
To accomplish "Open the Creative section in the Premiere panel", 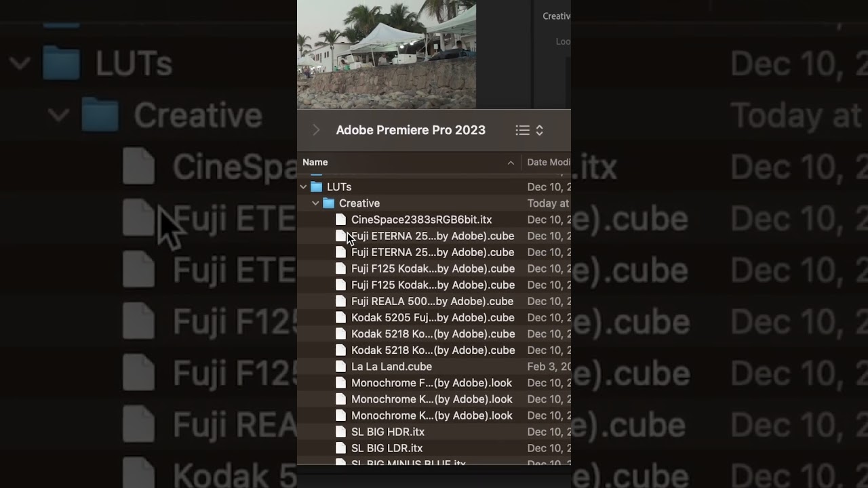I will pyautogui.click(x=556, y=16).
